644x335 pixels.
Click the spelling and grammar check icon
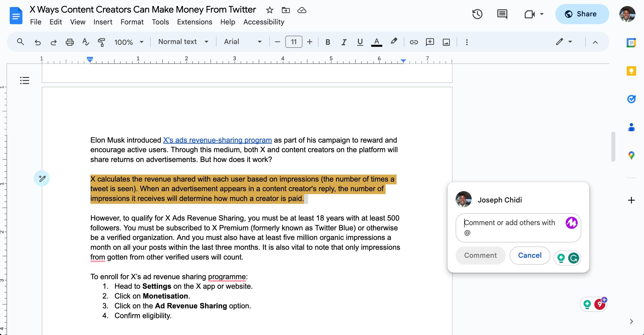[86, 42]
